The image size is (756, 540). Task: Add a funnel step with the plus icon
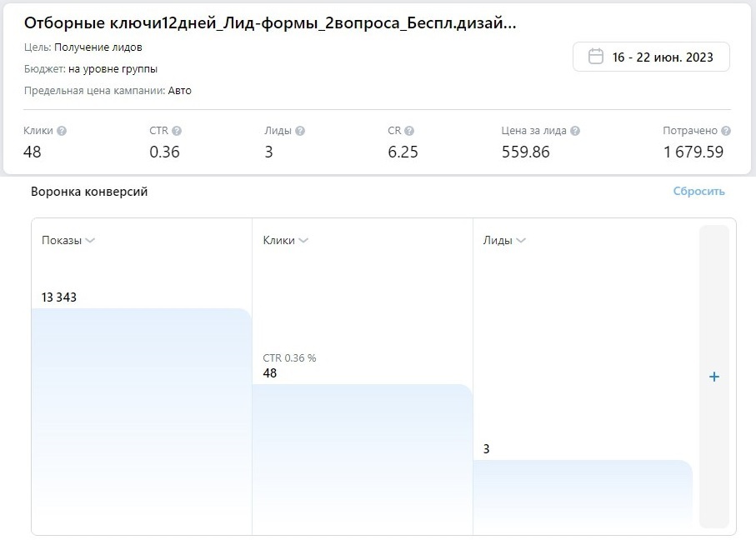714,377
